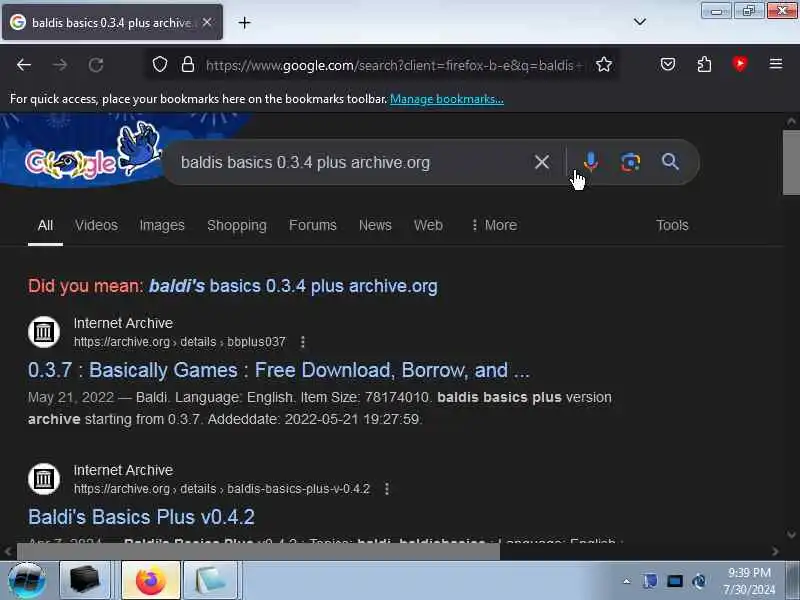
Task: Open the notepad taskbar application
Action: point(210,580)
